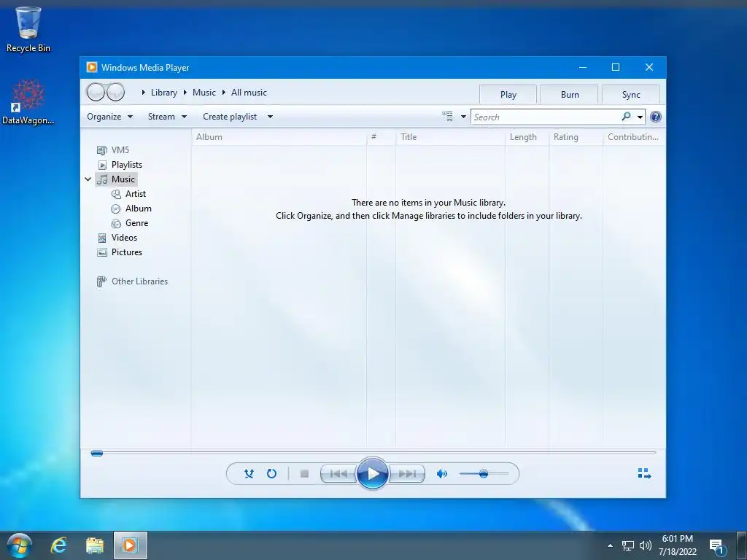This screenshot has height=560, width=747.
Task: Select Videos in the navigation pane
Action: pyautogui.click(x=117, y=238)
